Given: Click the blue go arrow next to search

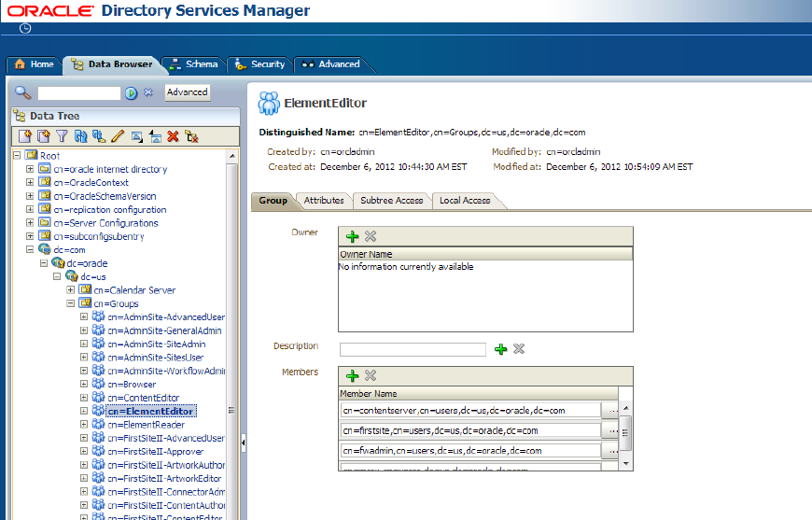Looking at the screenshot, I should 131,92.
